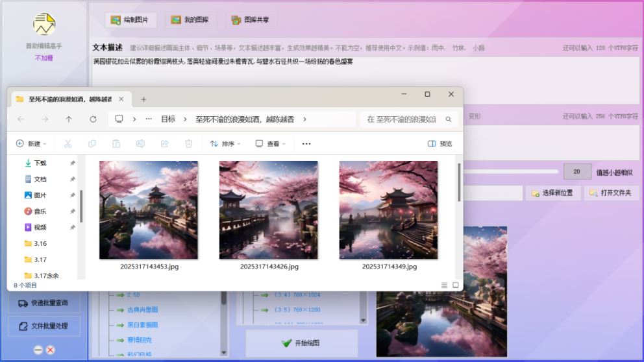Click the This PC monitor icon in address bar
Image resolution: width=644 pixels, height=362 pixels.
pyautogui.click(x=119, y=119)
